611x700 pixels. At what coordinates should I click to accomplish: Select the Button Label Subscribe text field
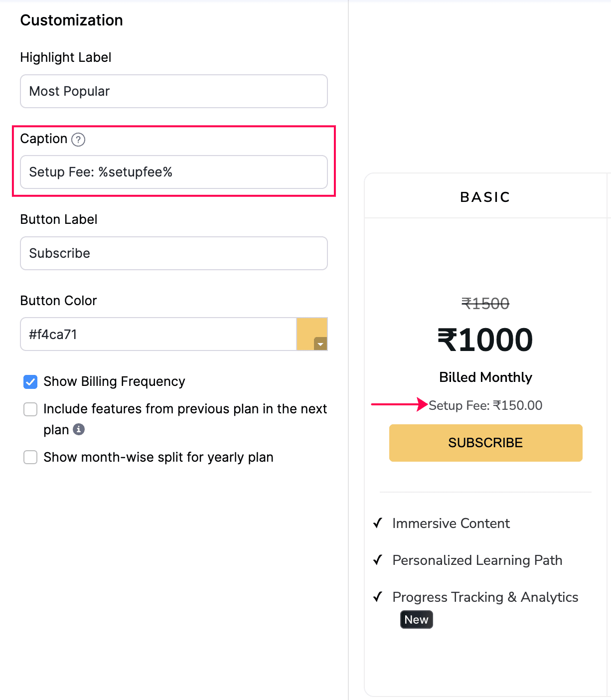click(173, 253)
